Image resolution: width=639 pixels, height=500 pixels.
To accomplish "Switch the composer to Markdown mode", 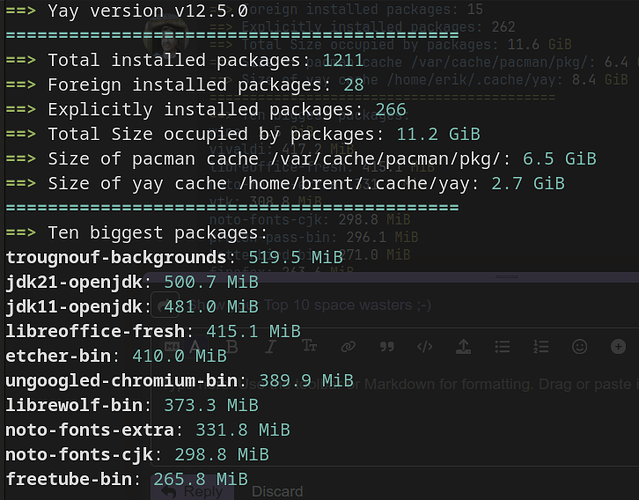I will tap(172, 347).
